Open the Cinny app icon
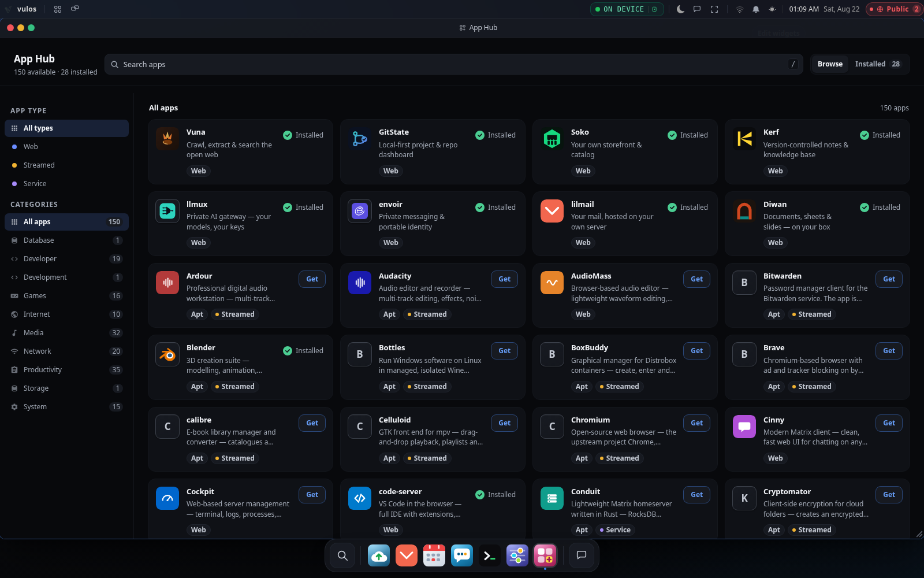The height and width of the screenshot is (578, 924). pos(744,427)
